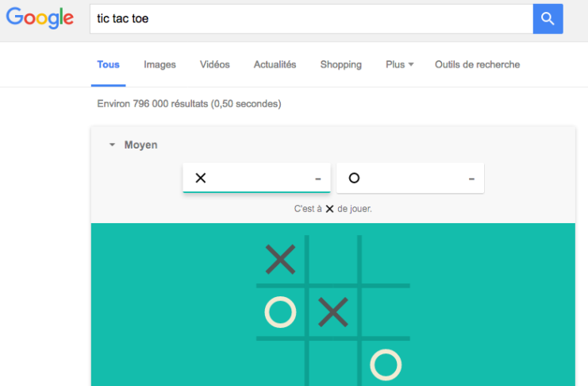The width and height of the screenshot is (588, 386).
Task: Play in the bottom-left empty cell
Action: [x=280, y=365]
